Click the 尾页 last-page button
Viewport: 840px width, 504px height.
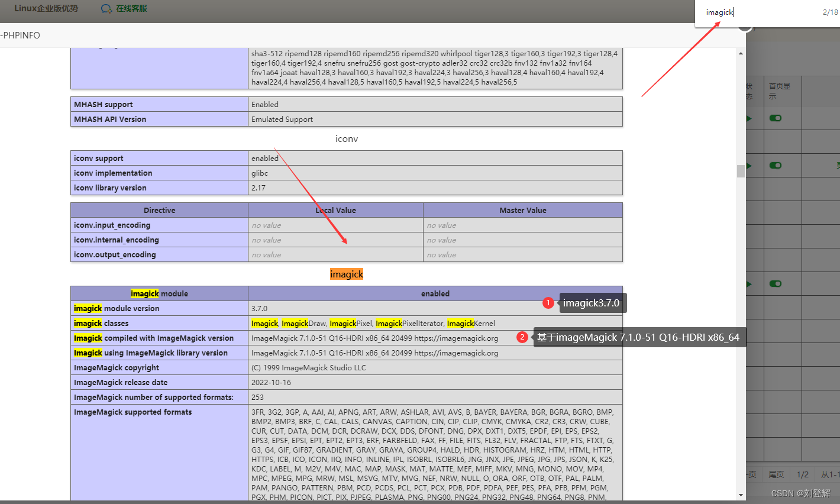pyautogui.click(x=776, y=474)
